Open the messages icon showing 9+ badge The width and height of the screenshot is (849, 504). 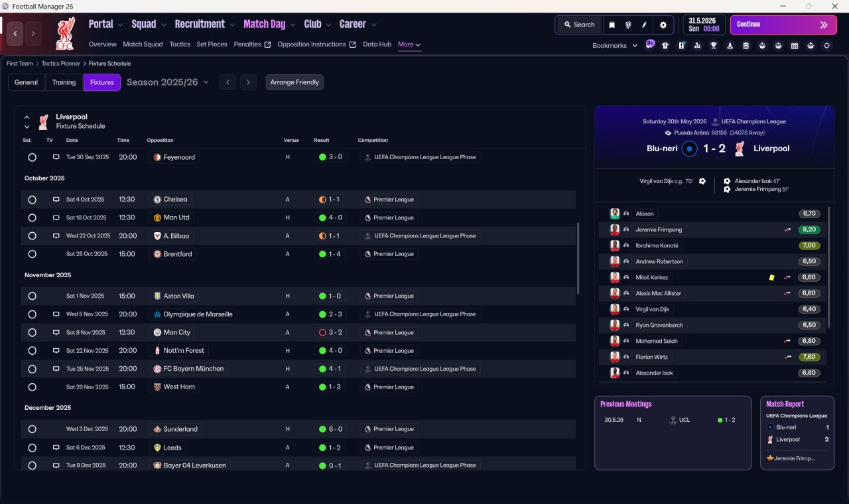point(650,45)
